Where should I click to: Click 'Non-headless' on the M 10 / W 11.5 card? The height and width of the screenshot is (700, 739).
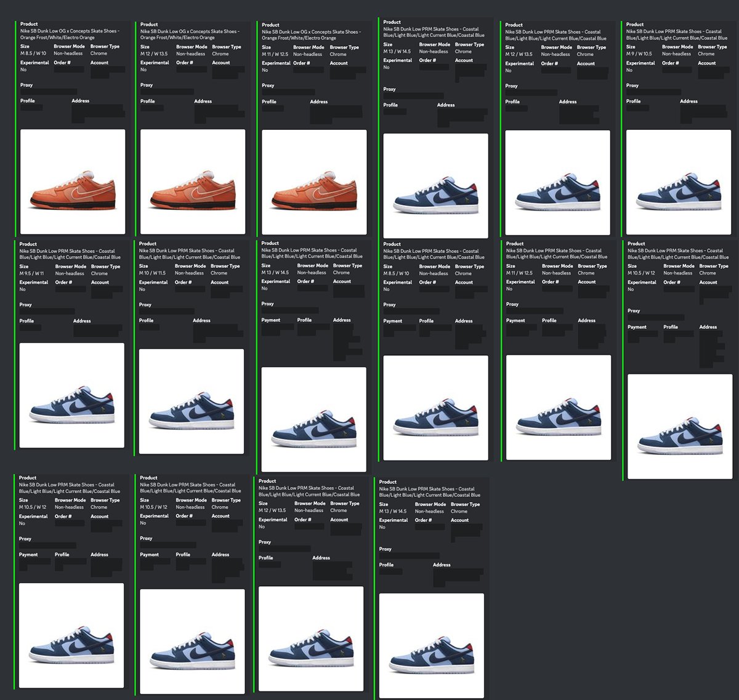(189, 273)
